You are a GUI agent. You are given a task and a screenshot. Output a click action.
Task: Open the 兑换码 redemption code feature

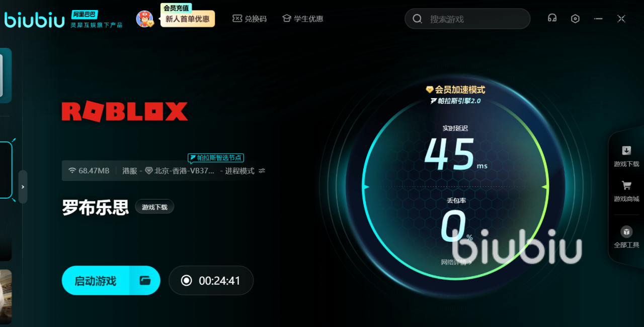249,18
